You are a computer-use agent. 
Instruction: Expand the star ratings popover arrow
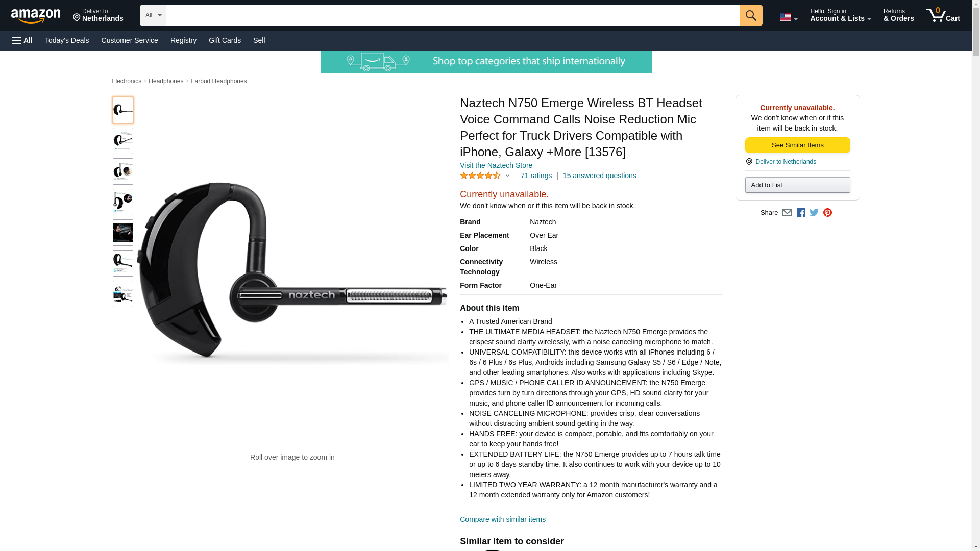507,176
